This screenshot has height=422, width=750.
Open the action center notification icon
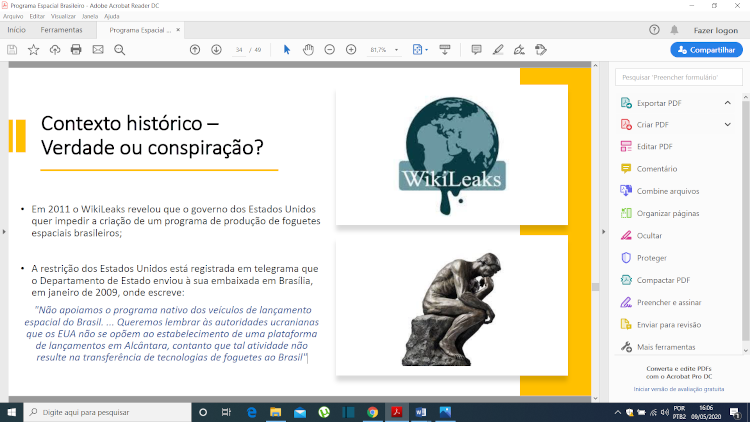735,412
